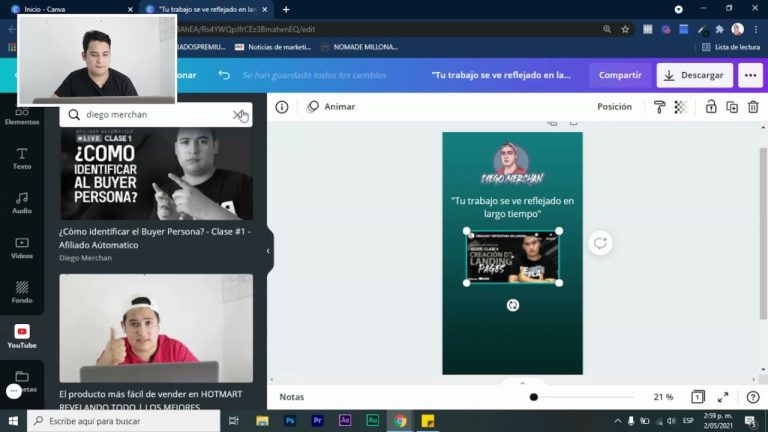This screenshot has width=768, height=432.
Task: Open the Videos panel in sidebar
Action: click(x=22, y=248)
